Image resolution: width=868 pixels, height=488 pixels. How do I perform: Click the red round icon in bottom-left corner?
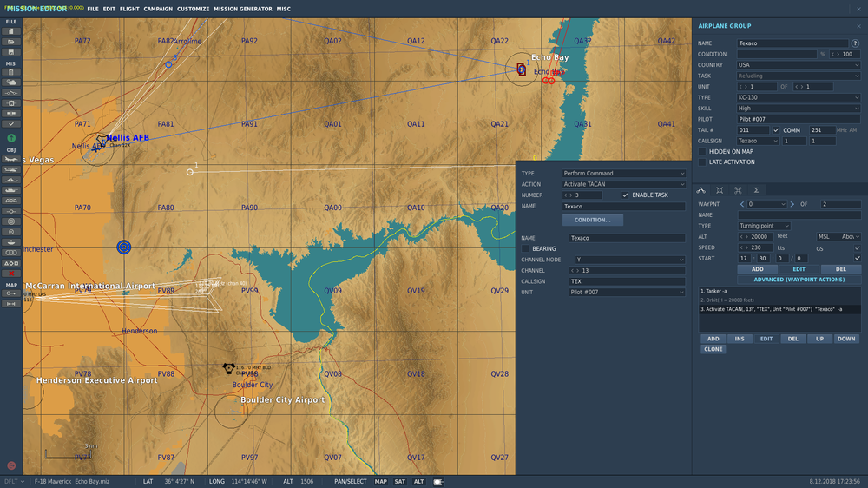pos(11,465)
